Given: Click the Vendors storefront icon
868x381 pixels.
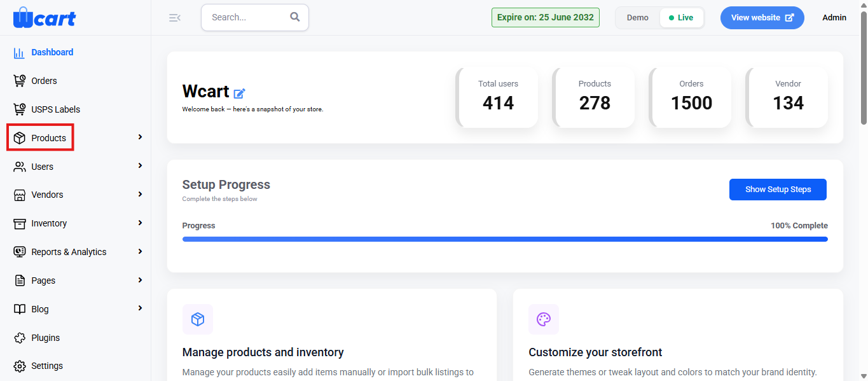Looking at the screenshot, I should [20, 195].
